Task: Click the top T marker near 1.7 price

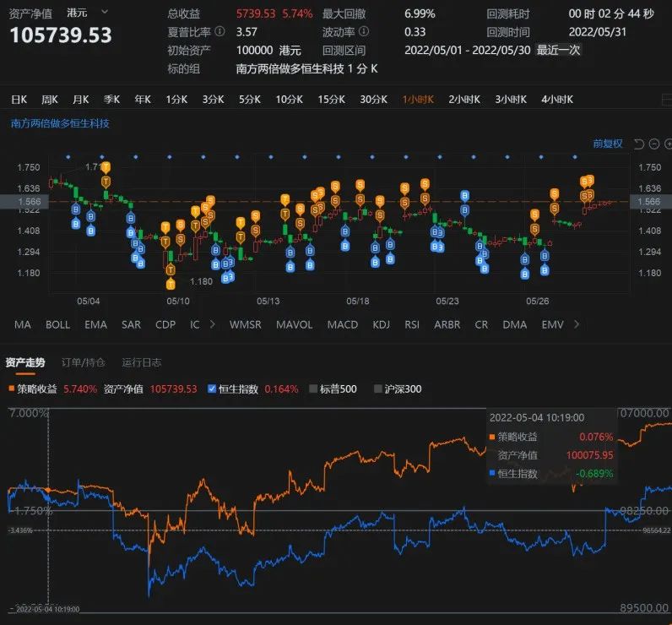Action: pos(106,166)
